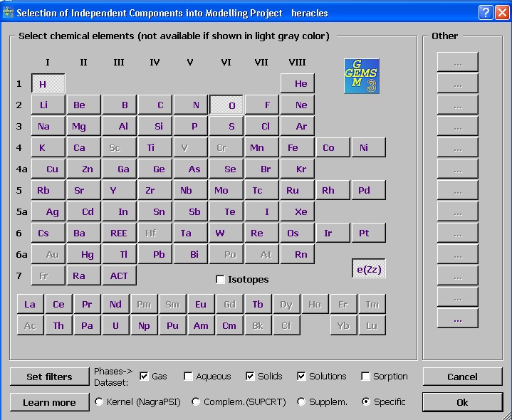
Task: Click the help question mark icon
Action: (486, 13)
